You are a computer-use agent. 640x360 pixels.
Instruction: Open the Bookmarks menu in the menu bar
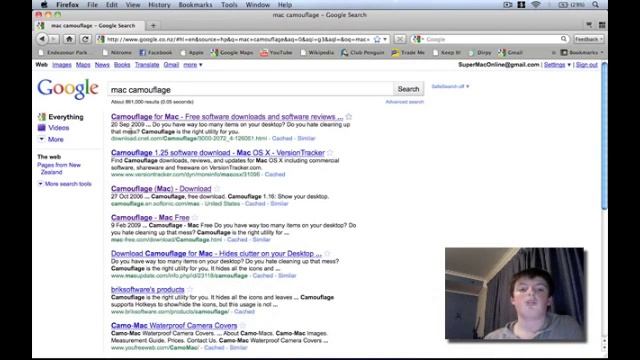[195, 5]
